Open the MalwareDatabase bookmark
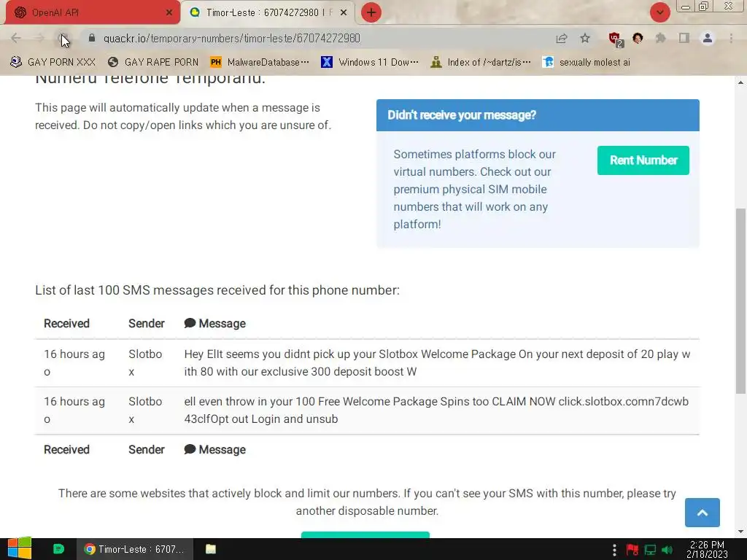This screenshot has height=560, width=747. 260,62
